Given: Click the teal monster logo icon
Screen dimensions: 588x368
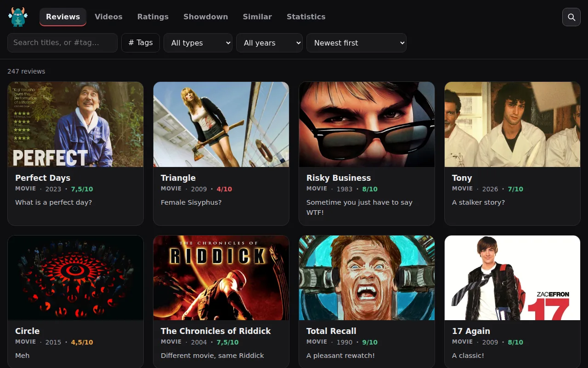Looking at the screenshot, I should tap(18, 17).
